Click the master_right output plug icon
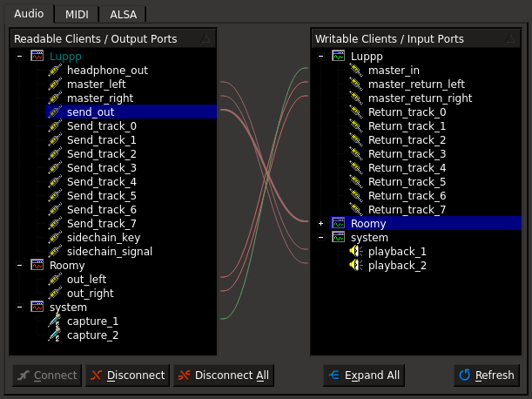Viewport: 532px width, 399px height. point(55,98)
